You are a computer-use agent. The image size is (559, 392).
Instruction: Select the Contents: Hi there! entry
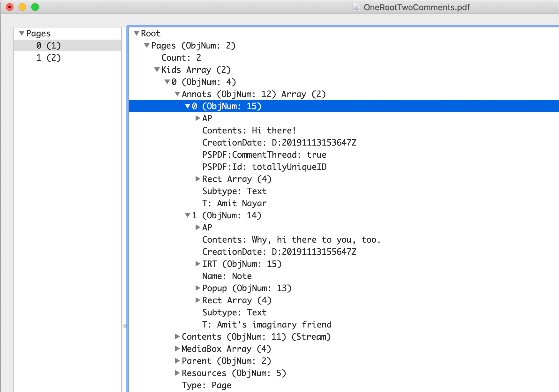click(249, 130)
